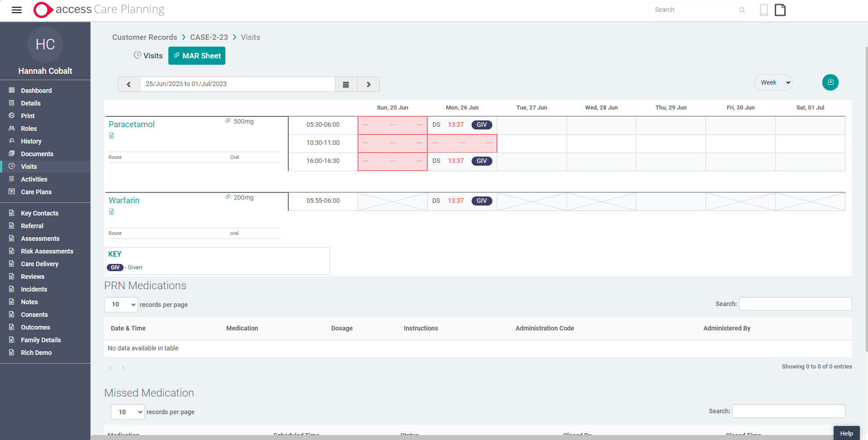Click the notes icon under Warfarin
Viewport: 868px width, 440px height.
click(111, 211)
